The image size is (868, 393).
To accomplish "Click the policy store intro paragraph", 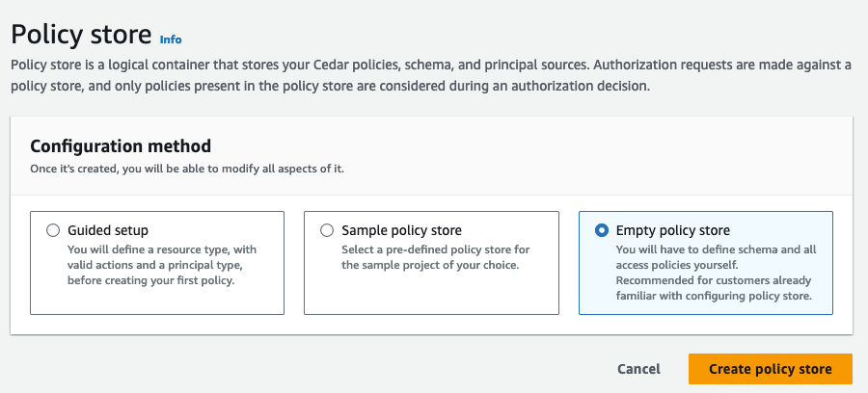I will 429,75.
